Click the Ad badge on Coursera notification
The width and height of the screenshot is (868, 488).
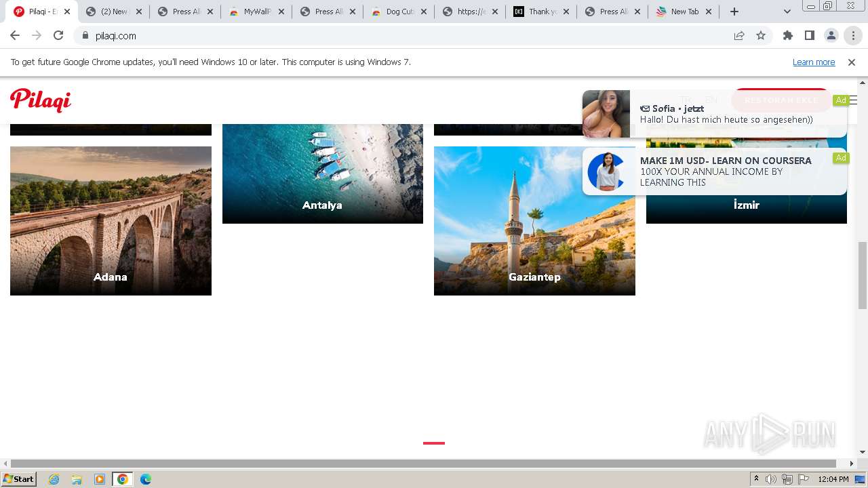pyautogui.click(x=841, y=158)
